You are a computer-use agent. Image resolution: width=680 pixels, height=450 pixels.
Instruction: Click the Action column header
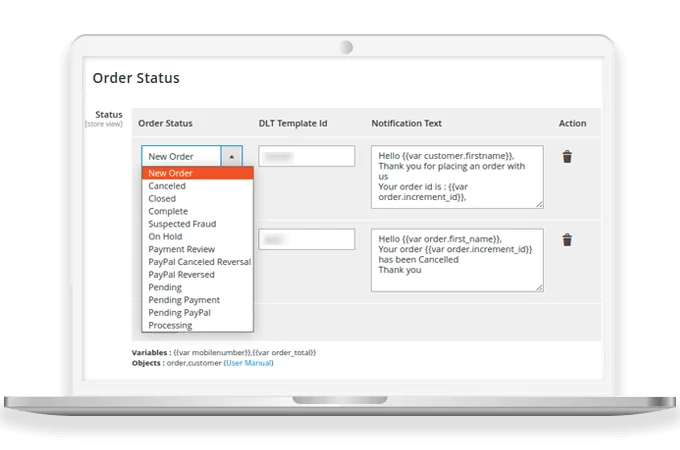click(x=572, y=123)
